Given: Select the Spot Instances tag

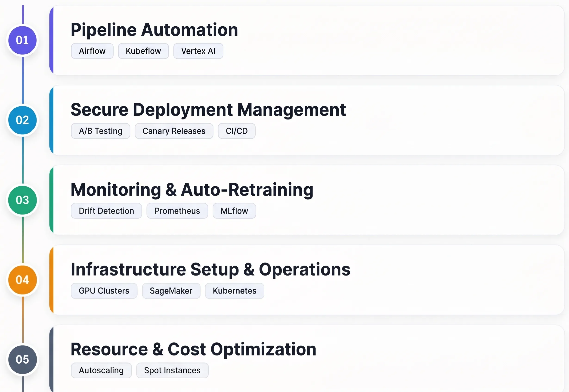Looking at the screenshot, I should click(x=172, y=370).
